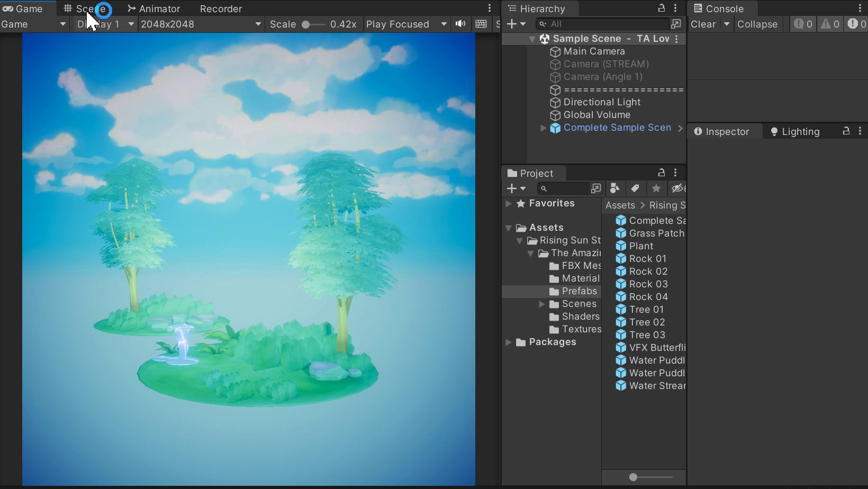Switch to the Lighting tab
868x489 pixels.
[794, 131]
